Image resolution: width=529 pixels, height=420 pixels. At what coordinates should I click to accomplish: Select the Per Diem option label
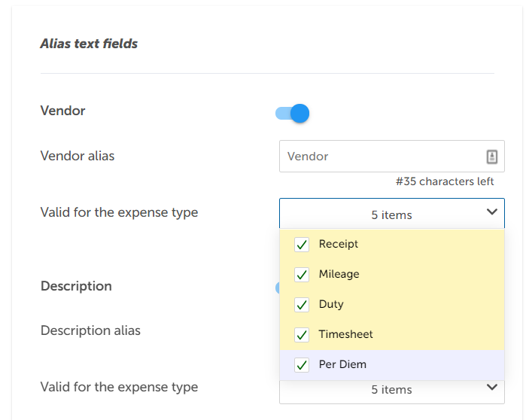[x=342, y=364]
